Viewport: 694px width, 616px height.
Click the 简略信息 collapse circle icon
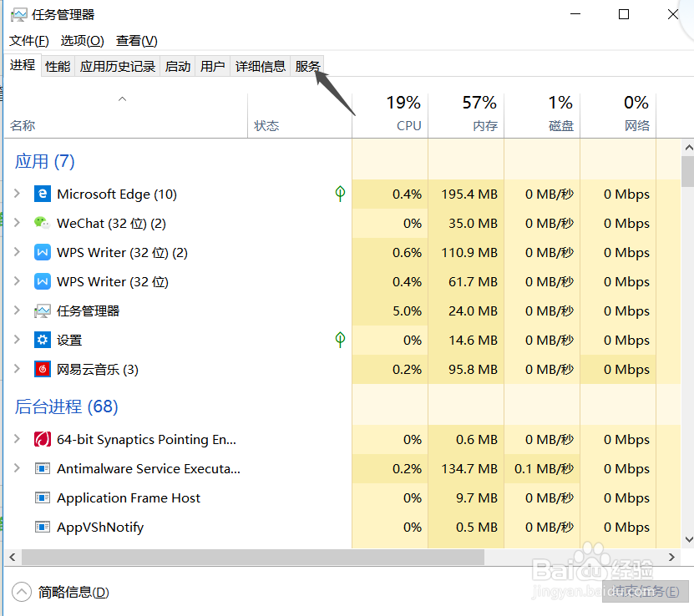pos(22,592)
